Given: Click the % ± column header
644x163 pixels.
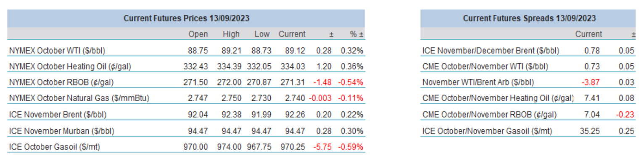Looking at the screenshot, I should tap(356, 34).
